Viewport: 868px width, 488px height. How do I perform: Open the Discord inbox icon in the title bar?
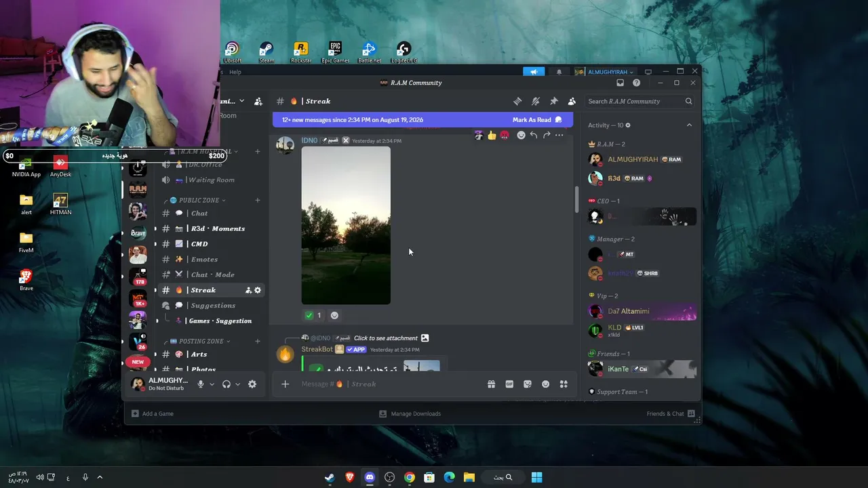620,83
